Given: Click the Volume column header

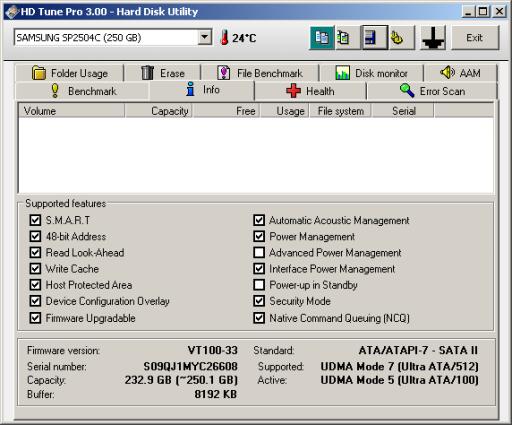Looking at the screenshot, I should [71, 111].
